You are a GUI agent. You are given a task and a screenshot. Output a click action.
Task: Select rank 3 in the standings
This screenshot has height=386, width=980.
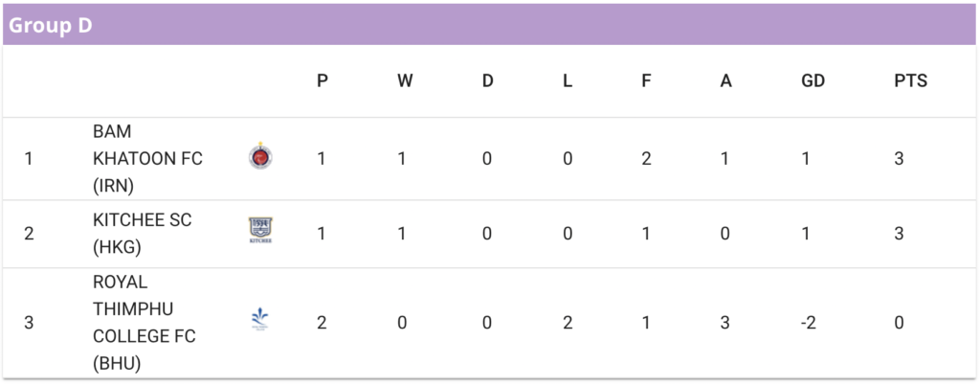[x=29, y=323]
